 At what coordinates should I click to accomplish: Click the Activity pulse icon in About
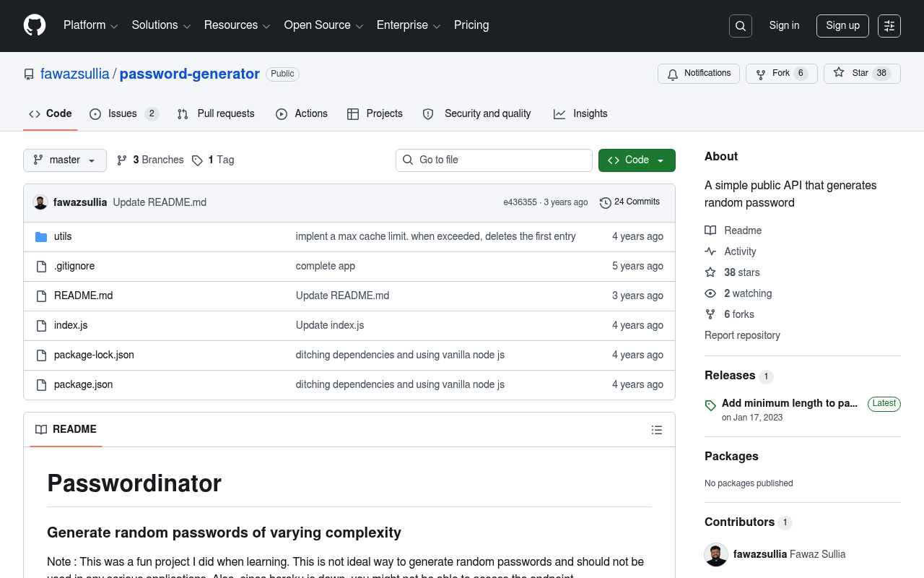pyautogui.click(x=710, y=251)
